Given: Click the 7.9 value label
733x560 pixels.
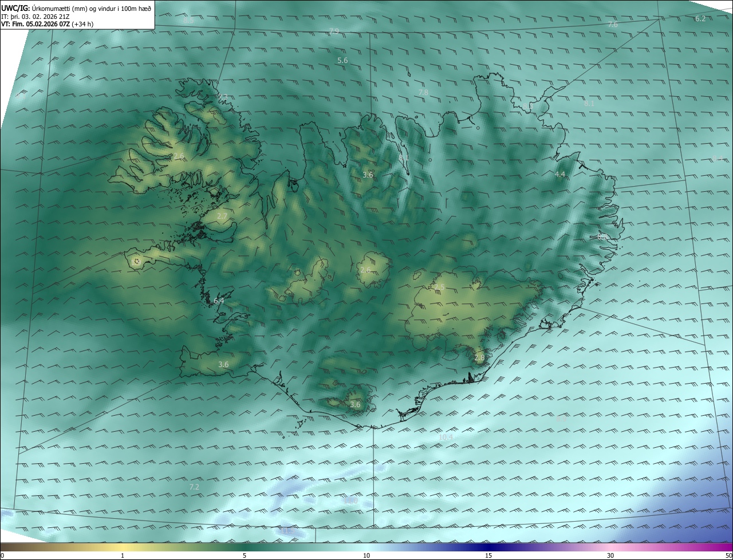Looking at the screenshot, I should (x=334, y=31).
